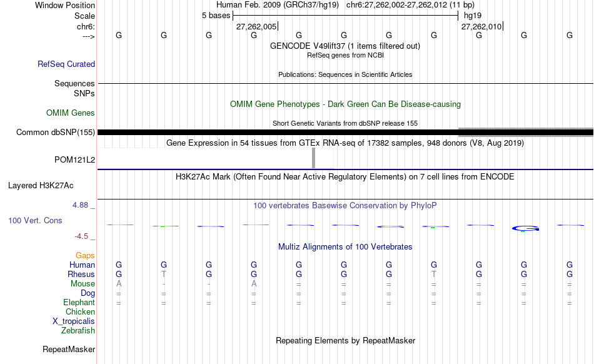Click 'Multiz Alignments of 100 Vertebrates' title
The height and width of the screenshot is (364, 594).
point(345,247)
